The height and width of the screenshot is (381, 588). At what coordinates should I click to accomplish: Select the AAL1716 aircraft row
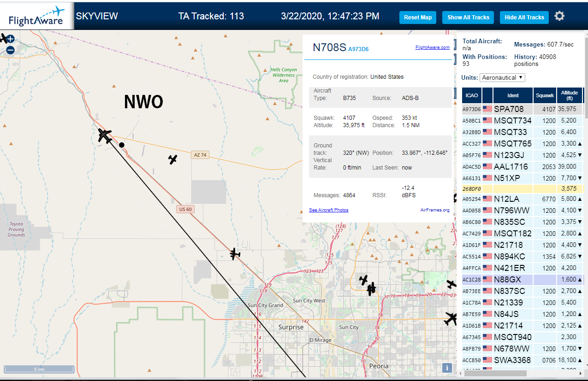tap(523, 167)
